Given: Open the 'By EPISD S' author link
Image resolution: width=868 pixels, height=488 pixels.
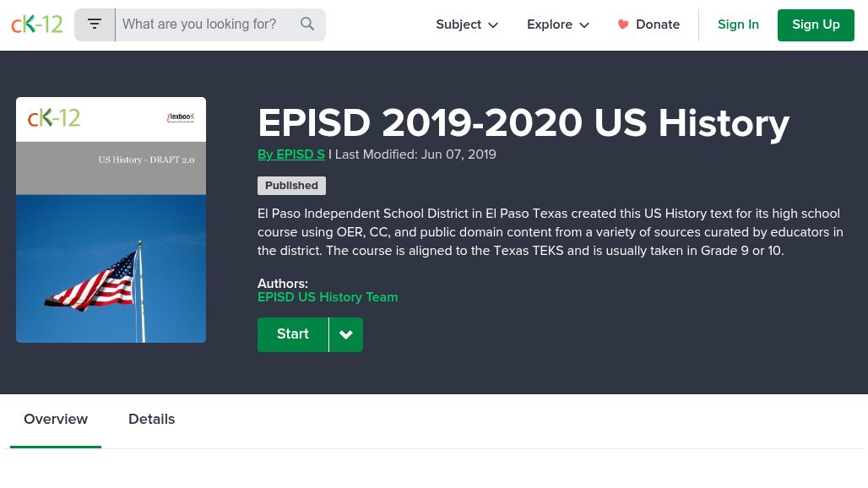Looking at the screenshot, I should (x=291, y=155).
